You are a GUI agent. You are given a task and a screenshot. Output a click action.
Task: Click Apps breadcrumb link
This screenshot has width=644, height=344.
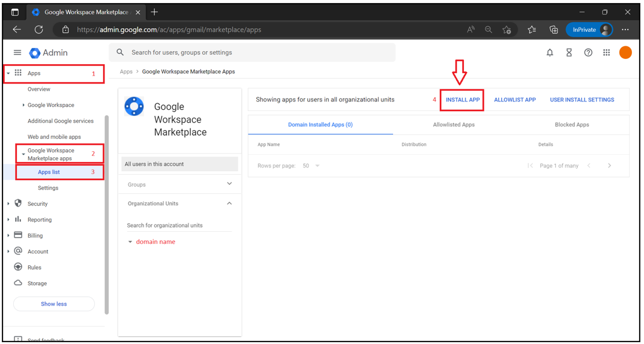(126, 71)
